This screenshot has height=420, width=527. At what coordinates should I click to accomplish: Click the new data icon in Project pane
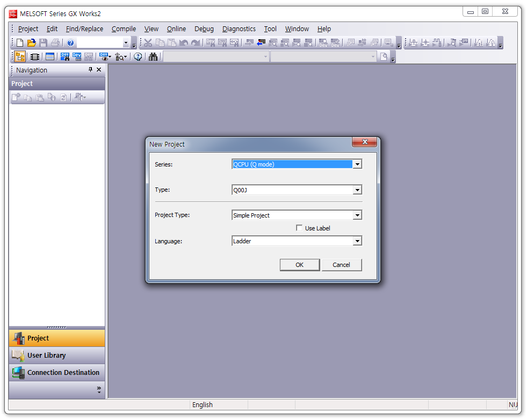[16, 97]
